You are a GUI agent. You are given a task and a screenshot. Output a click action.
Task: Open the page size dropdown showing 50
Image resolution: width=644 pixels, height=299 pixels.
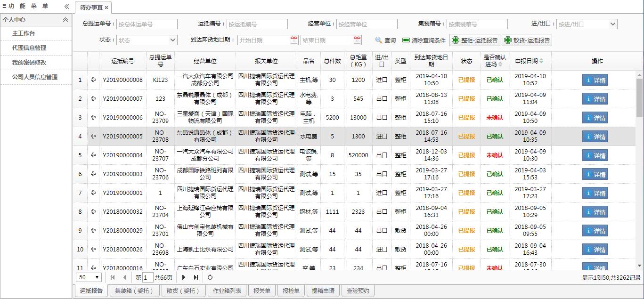tap(89, 277)
